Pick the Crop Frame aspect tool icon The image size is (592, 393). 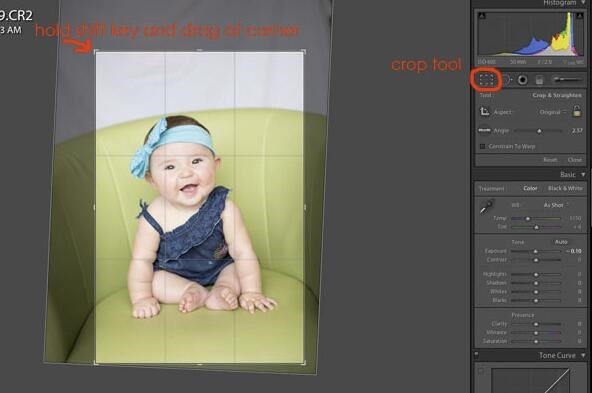tap(484, 112)
